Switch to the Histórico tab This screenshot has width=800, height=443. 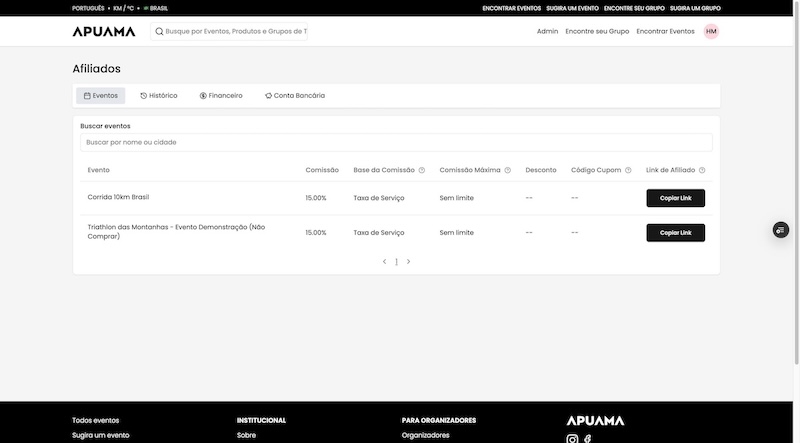click(x=159, y=96)
